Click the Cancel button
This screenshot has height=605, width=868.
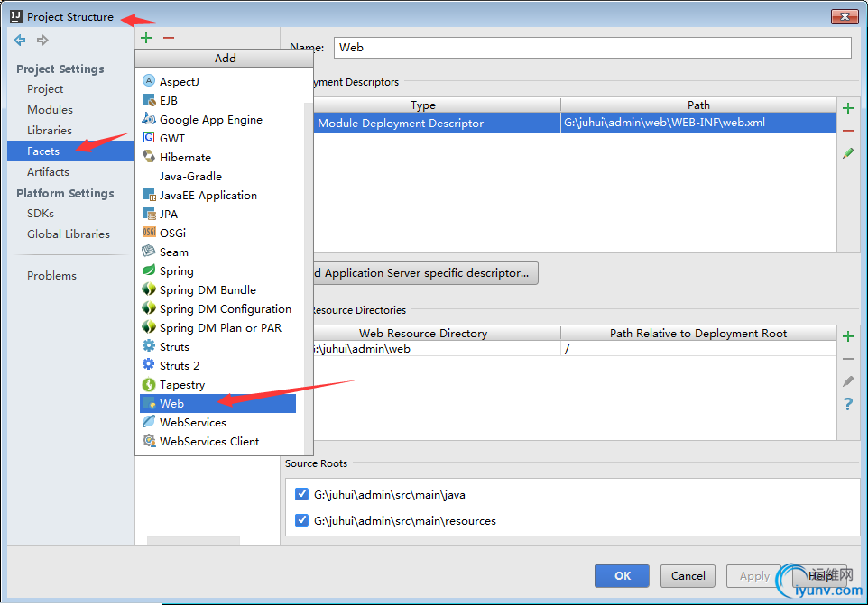688,575
